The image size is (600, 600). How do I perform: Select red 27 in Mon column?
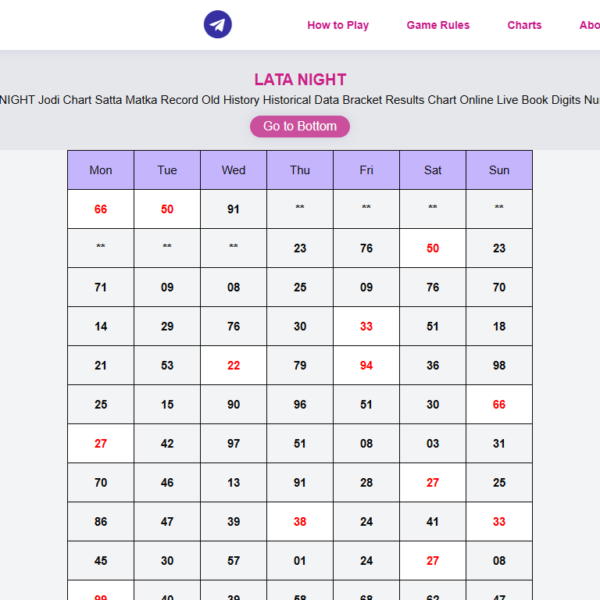(x=101, y=443)
